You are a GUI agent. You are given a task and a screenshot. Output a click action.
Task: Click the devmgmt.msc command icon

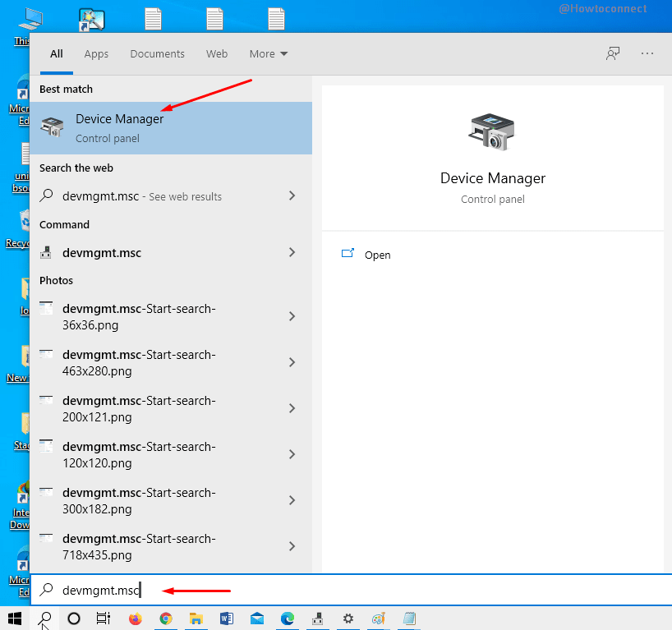coord(46,252)
